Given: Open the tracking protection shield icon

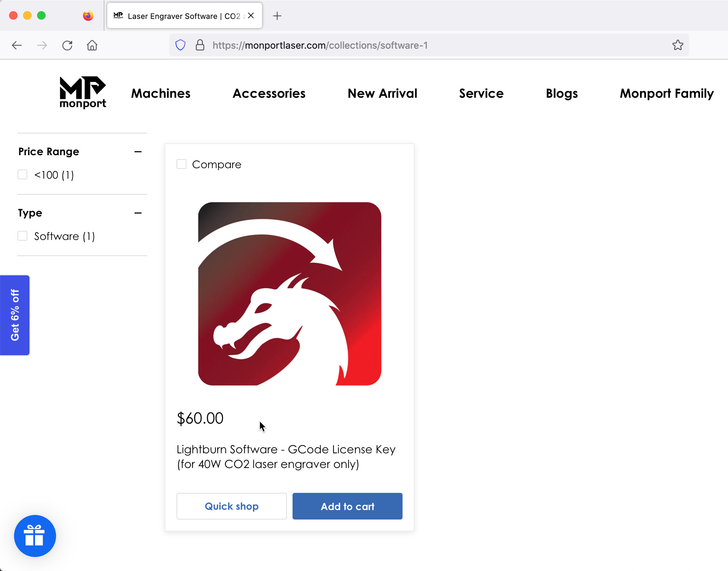Looking at the screenshot, I should (x=180, y=45).
